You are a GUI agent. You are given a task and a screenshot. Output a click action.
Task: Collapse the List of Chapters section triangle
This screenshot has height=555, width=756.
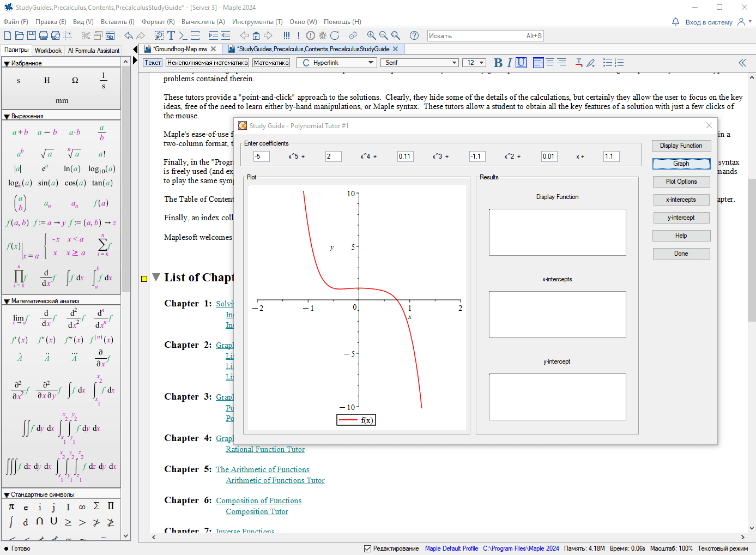(156, 277)
